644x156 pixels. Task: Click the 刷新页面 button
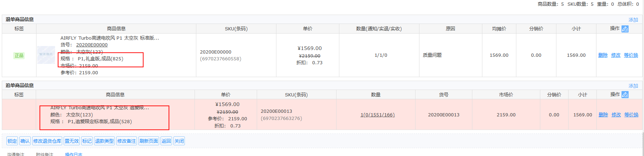coord(149,141)
